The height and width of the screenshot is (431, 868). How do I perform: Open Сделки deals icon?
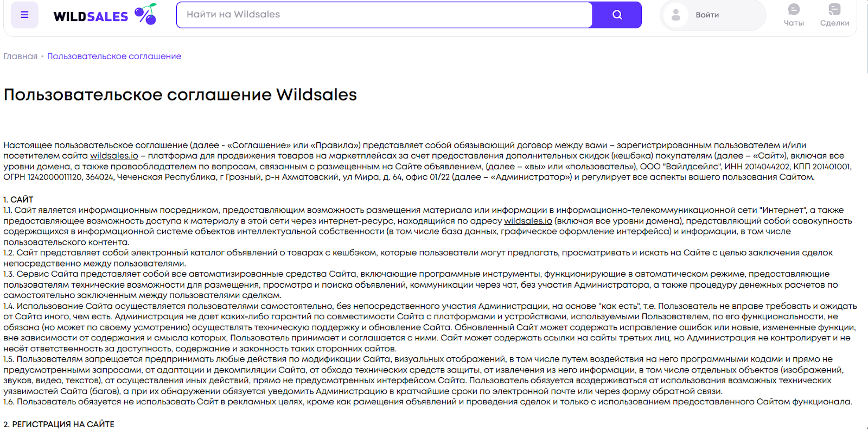click(834, 15)
